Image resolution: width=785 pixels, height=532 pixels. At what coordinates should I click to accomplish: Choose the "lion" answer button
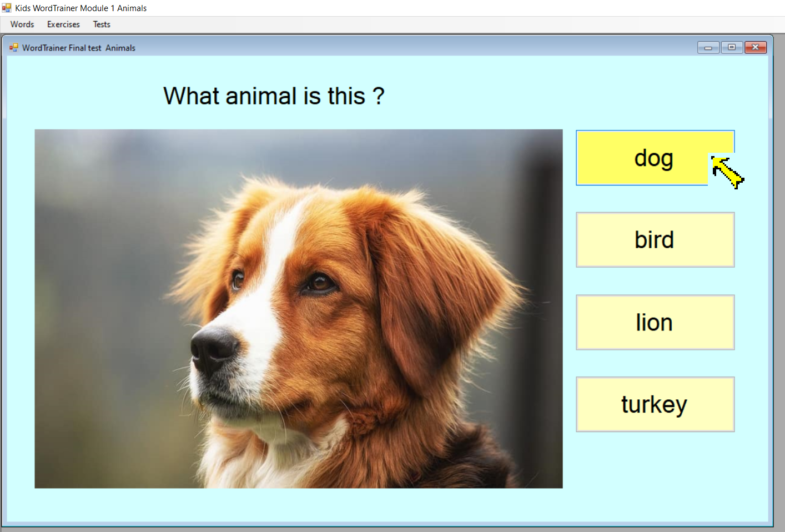point(655,322)
